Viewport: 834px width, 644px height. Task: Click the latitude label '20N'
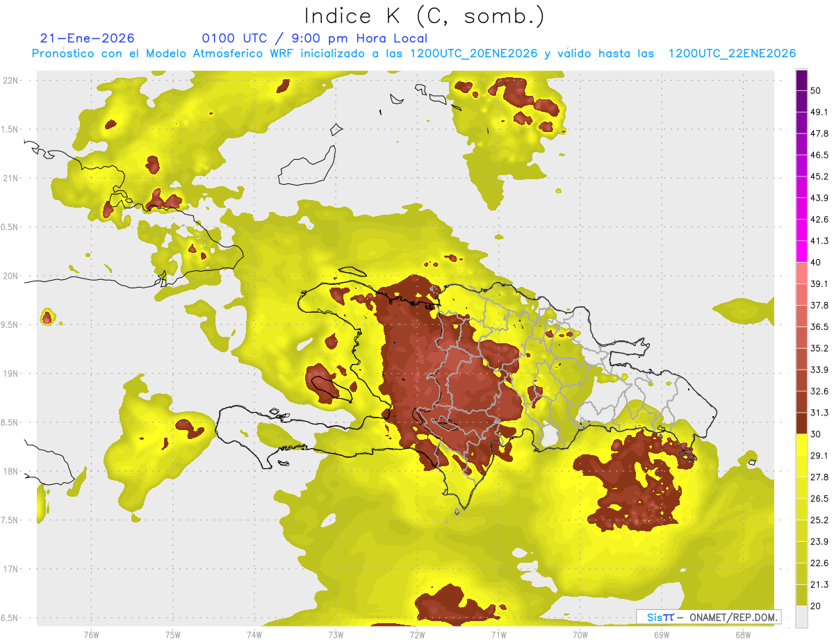(10, 276)
